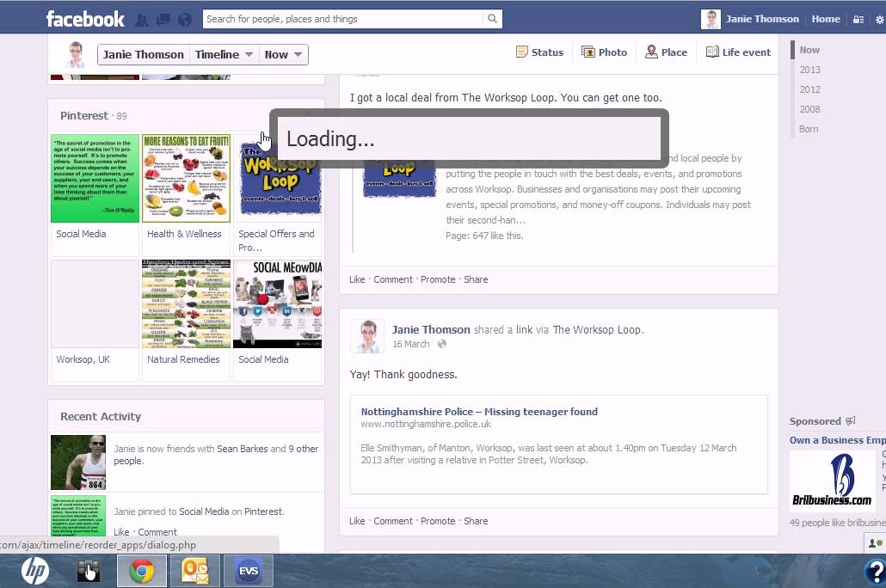Jump to 2012 in timeline navigator

coord(809,89)
